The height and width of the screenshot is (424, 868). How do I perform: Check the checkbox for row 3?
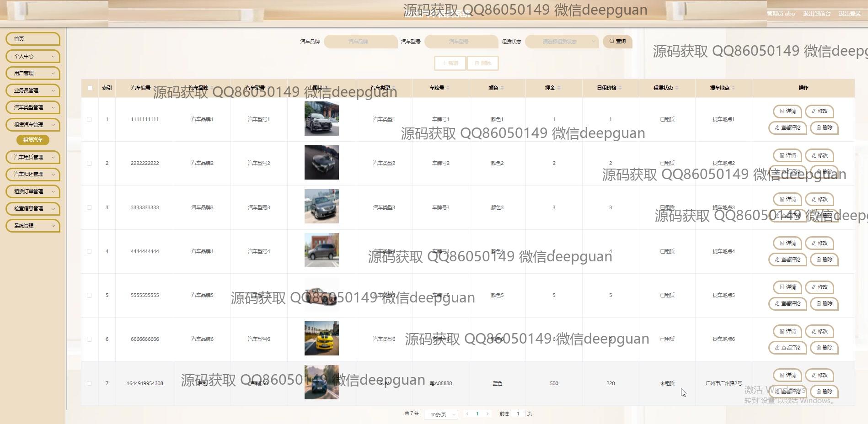[x=89, y=207]
